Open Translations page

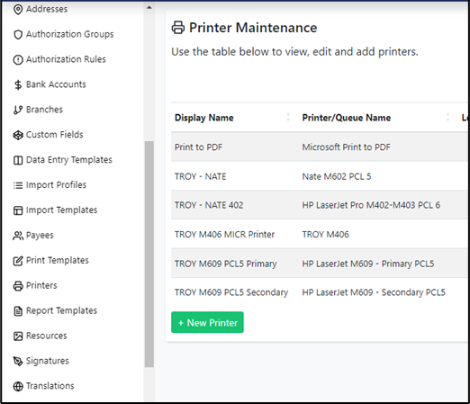(50, 386)
